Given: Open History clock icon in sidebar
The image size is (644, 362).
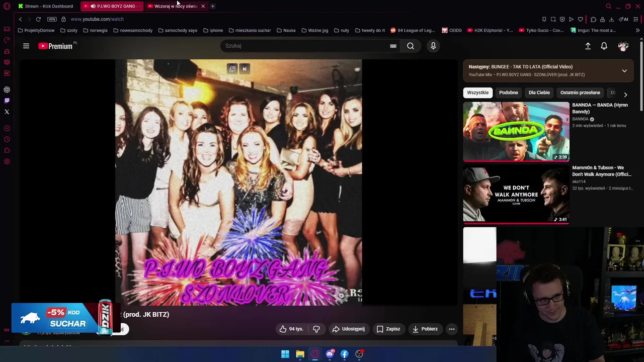Looking at the screenshot, I should pos(7,139).
